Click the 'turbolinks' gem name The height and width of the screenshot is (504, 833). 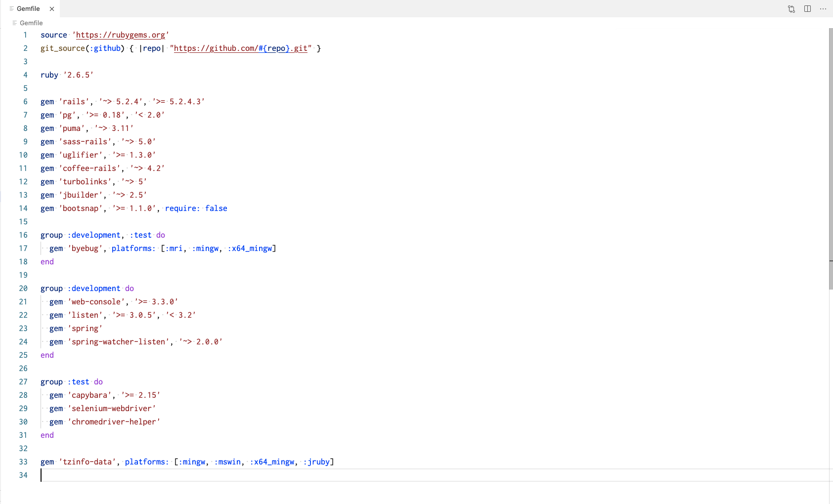86,182
